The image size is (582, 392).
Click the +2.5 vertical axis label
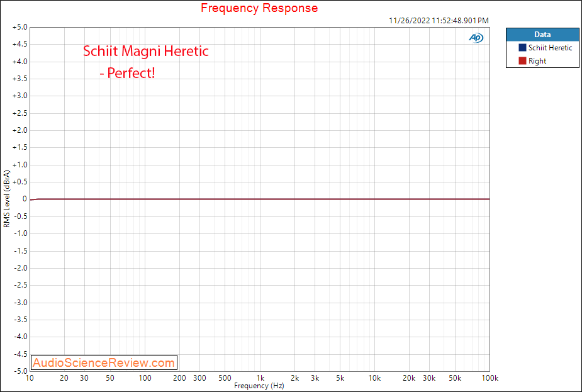(x=20, y=113)
